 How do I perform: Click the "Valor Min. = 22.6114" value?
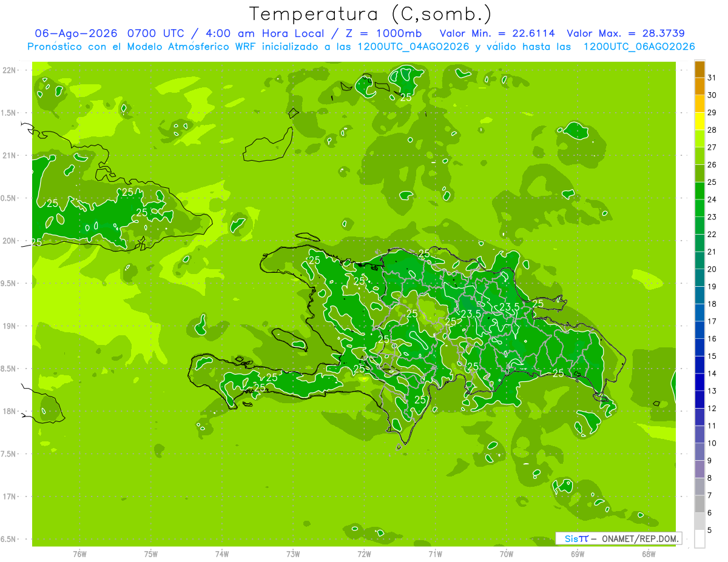tap(497, 33)
